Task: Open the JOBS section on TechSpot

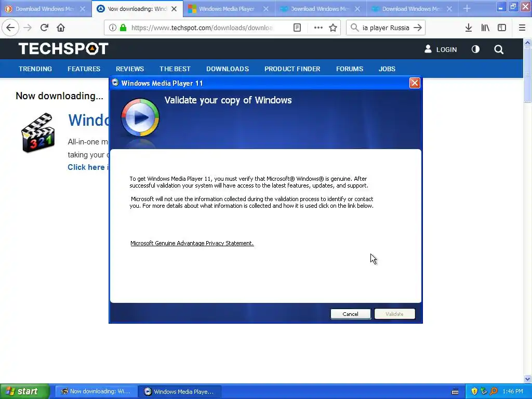Action: [387, 69]
